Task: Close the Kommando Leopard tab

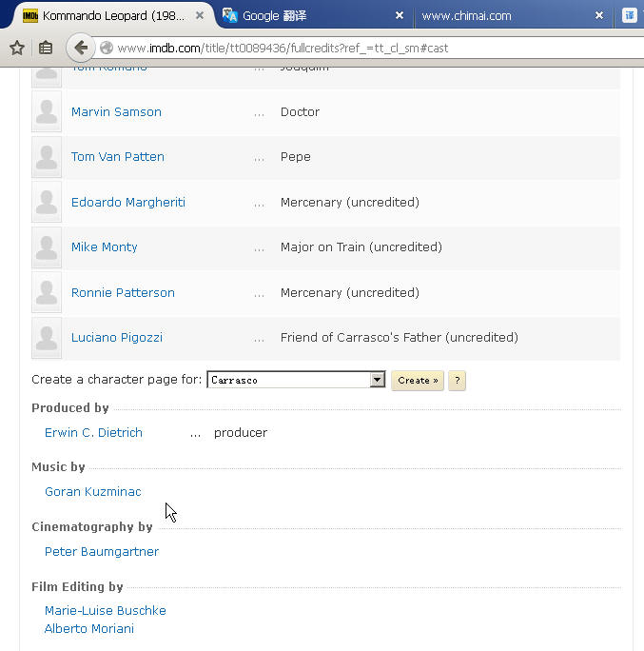Action: pos(200,15)
